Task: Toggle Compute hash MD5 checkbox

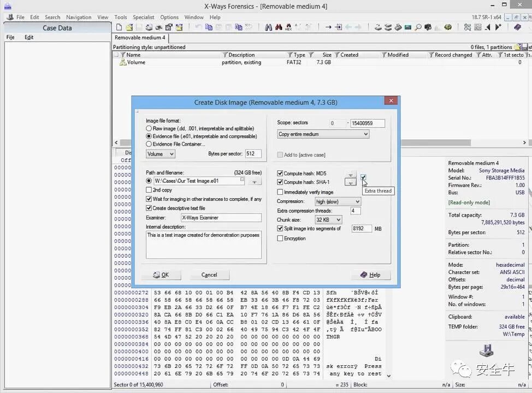Action: pos(280,173)
